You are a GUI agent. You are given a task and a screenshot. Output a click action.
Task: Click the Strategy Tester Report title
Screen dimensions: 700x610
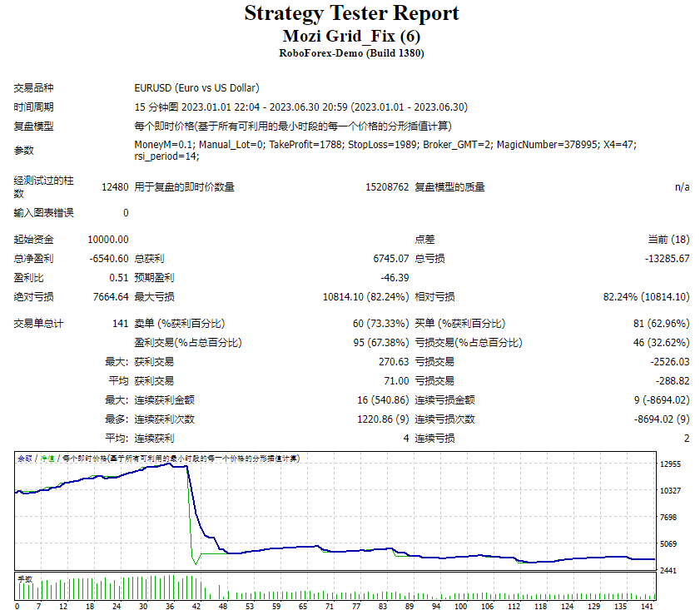(x=350, y=14)
